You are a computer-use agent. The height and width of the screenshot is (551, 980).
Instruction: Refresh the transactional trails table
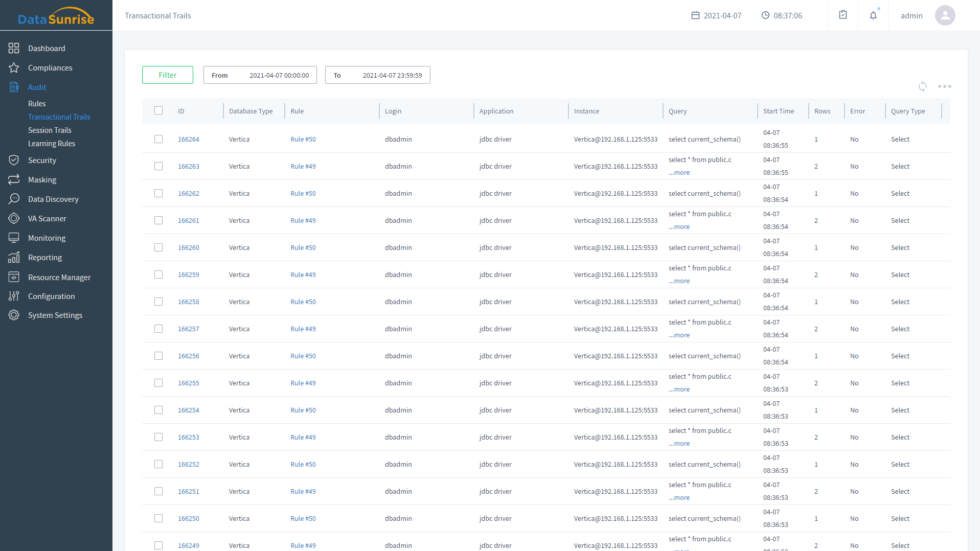pyautogui.click(x=922, y=86)
